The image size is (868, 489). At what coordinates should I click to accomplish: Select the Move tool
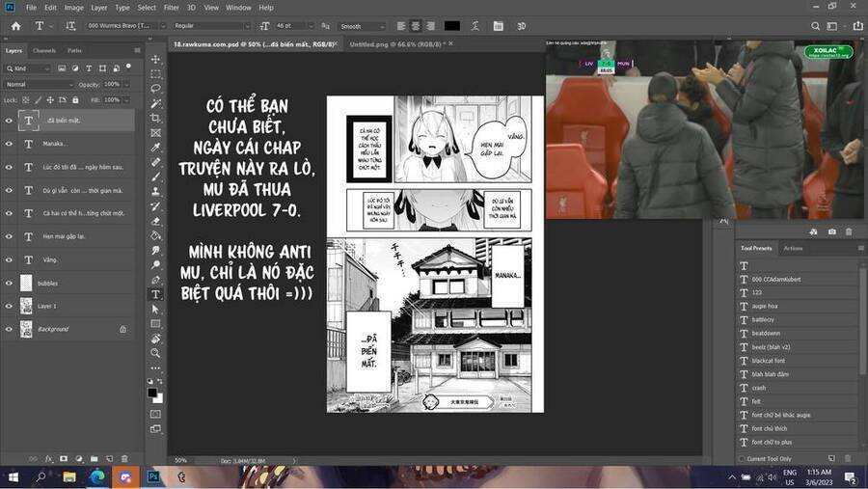155,59
